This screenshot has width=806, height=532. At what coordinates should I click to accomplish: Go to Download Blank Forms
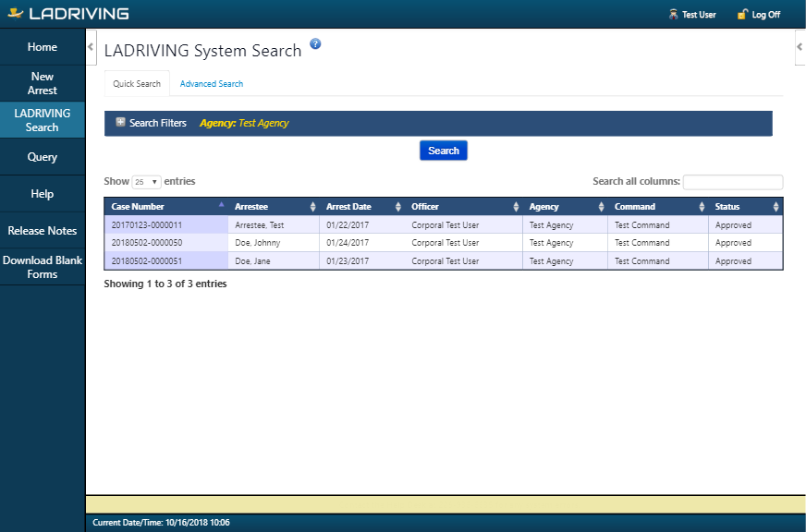43,267
